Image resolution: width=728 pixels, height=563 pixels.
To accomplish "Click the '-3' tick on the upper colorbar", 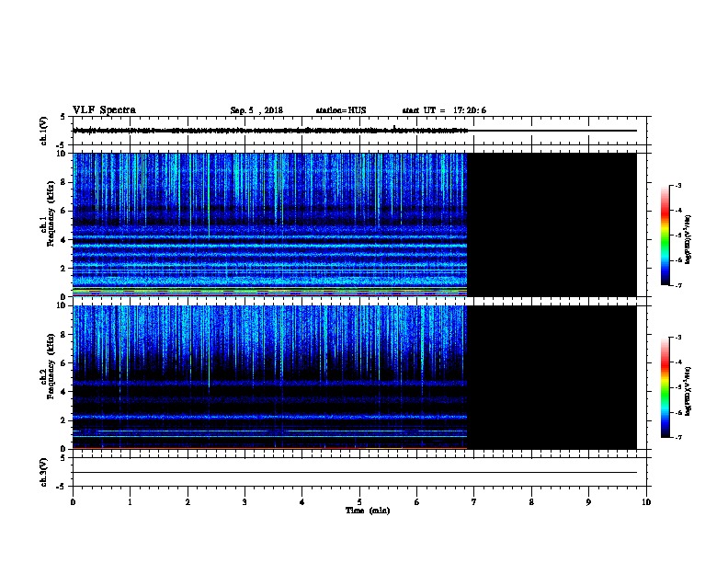I will [x=678, y=185].
